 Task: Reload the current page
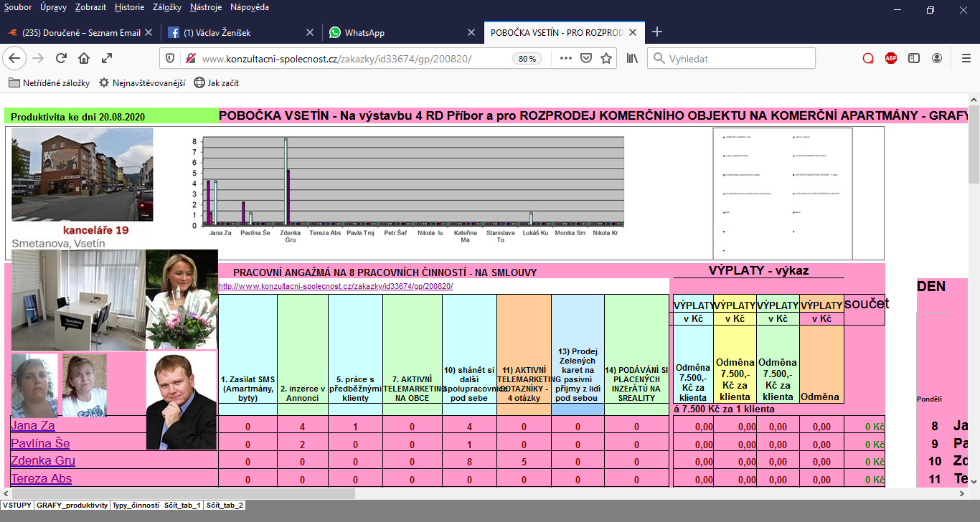(x=61, y=58)
